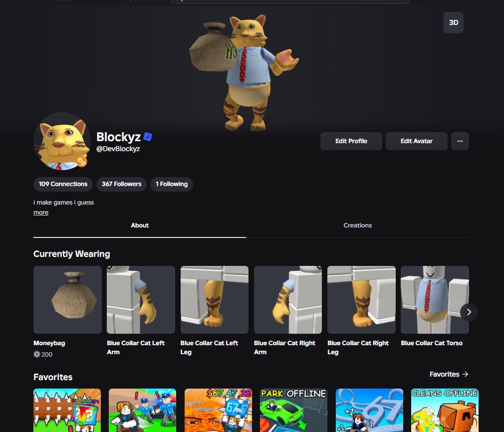This screenshot has height=432, width=504.
Task: Click the Blue Collar Cat Torso name
Action: (x=432, y=343)
